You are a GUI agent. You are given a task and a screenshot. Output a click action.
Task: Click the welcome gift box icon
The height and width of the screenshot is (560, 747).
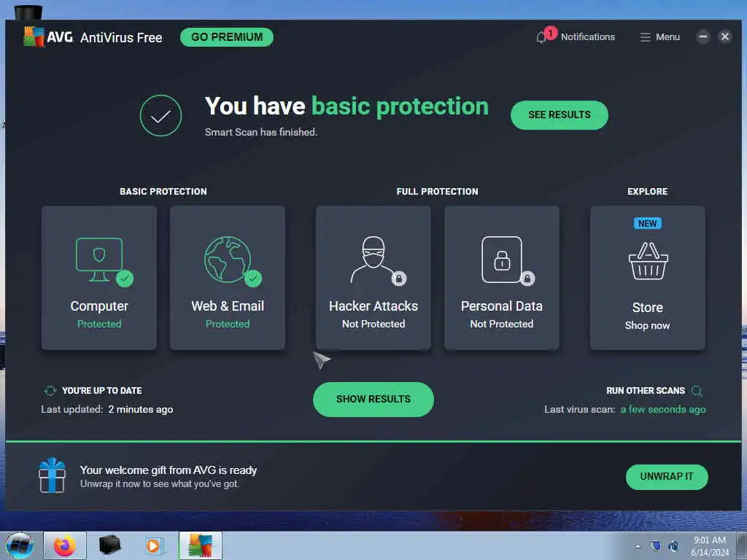click(52, 475)
